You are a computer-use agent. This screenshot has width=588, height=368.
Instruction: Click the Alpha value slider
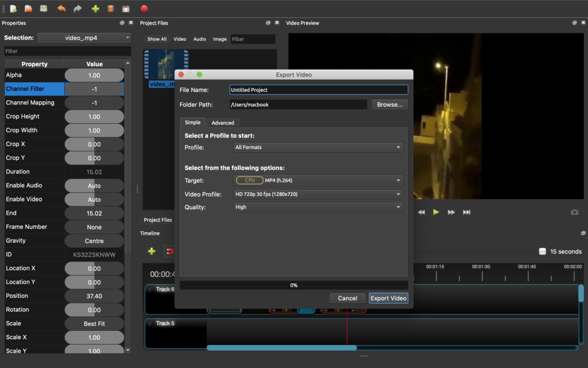(x=94, y=75)
